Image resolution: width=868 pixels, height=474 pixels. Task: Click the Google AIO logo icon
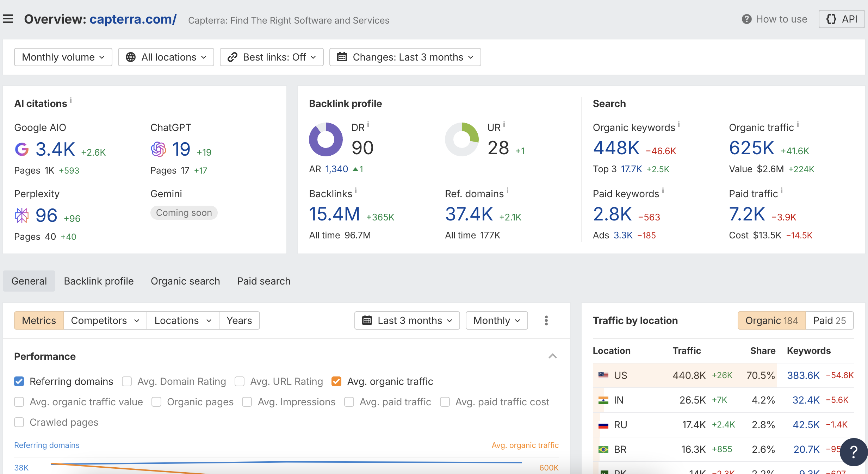click(x=22, y=149)
